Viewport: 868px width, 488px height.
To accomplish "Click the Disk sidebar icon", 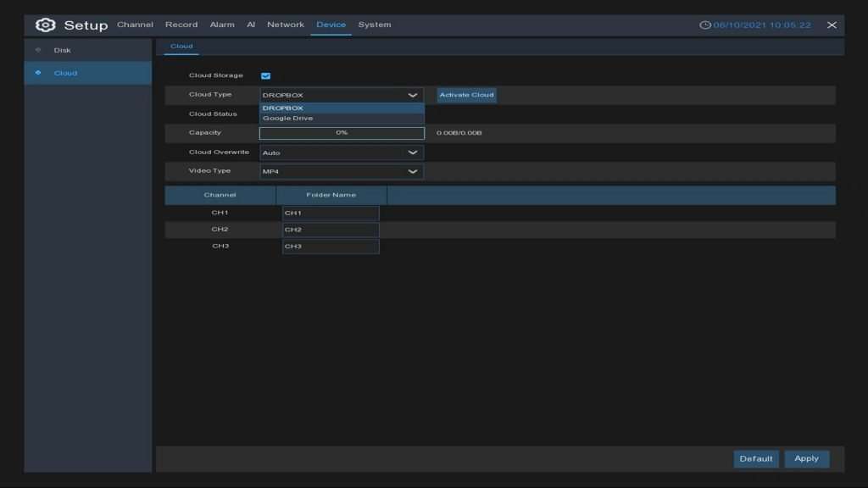I will 38,50.
